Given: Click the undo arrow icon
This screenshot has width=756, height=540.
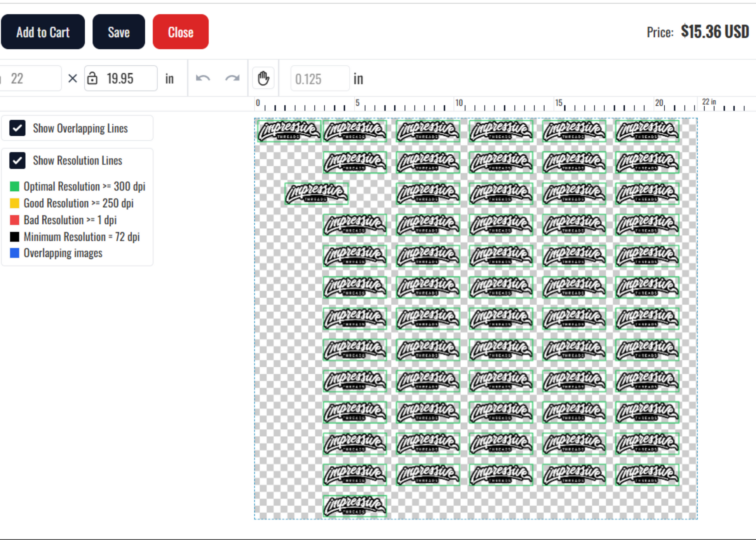Looking at the screenshot, I should tap(203, 79).
